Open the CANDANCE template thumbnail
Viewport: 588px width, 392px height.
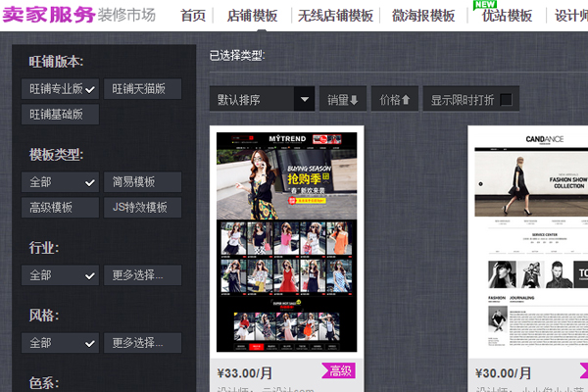tap(531, 240)
